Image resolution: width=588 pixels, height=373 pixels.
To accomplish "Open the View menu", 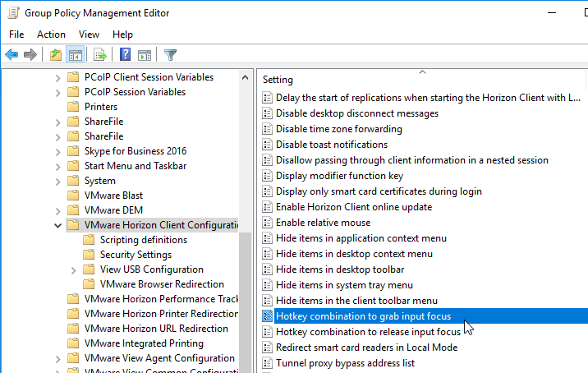I will click(89, 34).
